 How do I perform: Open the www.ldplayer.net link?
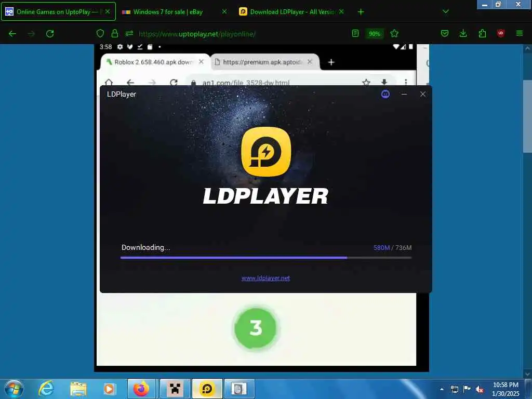click(x=265, y=278)
